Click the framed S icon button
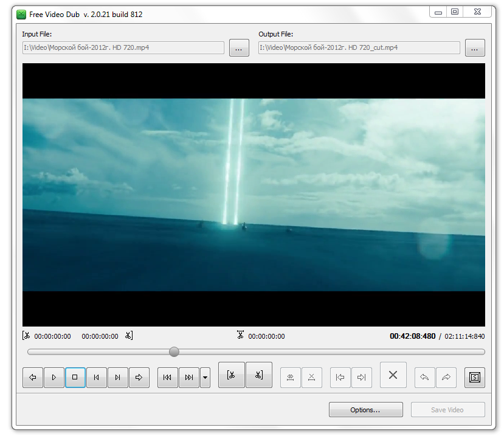This screenshot has width=504, height=436. (x=475, y=378)
